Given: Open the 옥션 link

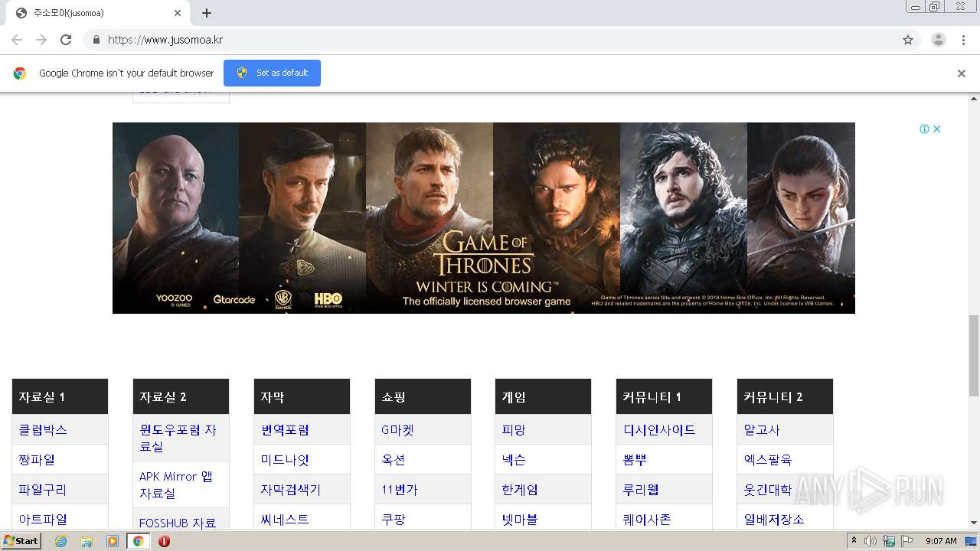Looking at the screenshot, I should pyautogui.click(x=394, y=460).
